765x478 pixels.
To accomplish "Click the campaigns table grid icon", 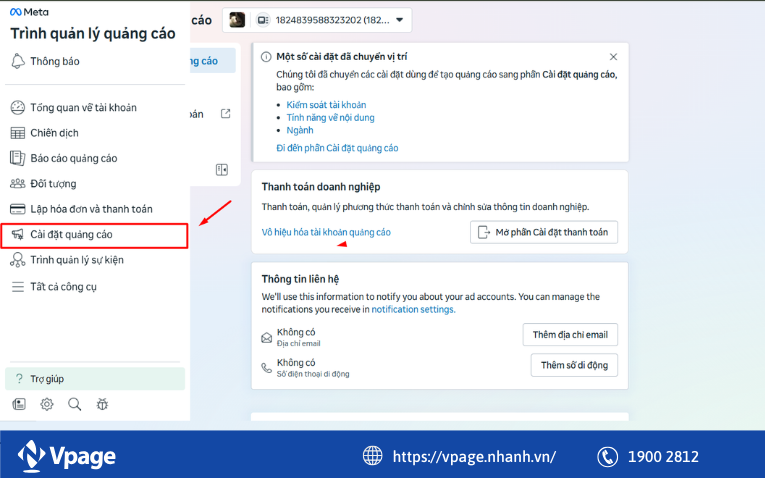I will point(18,133).
